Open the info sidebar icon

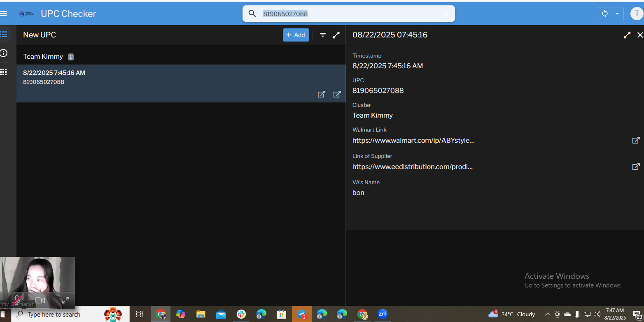point(4,53)
